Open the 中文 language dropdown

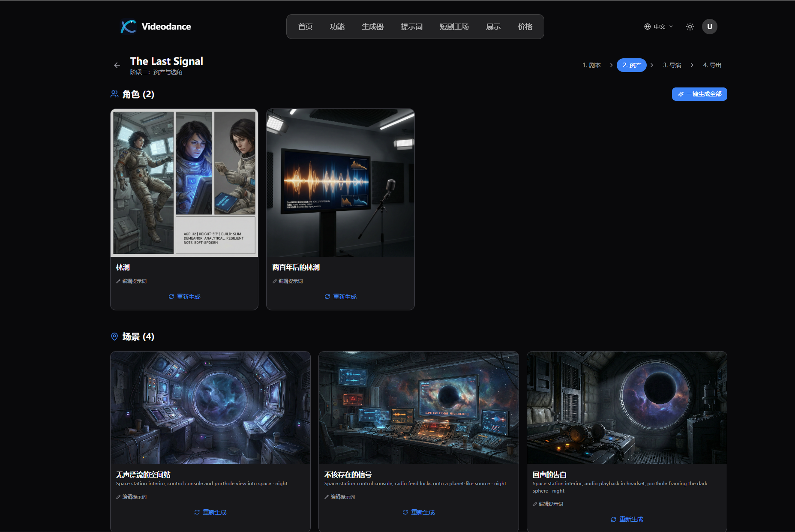pyautogui.click(x=660, y=26)
